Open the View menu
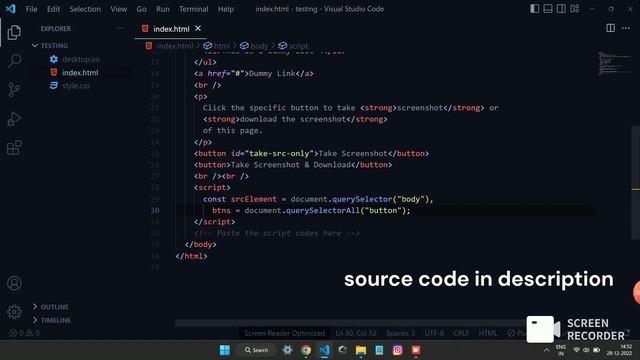The image size is (640, 360). point(118,9)
